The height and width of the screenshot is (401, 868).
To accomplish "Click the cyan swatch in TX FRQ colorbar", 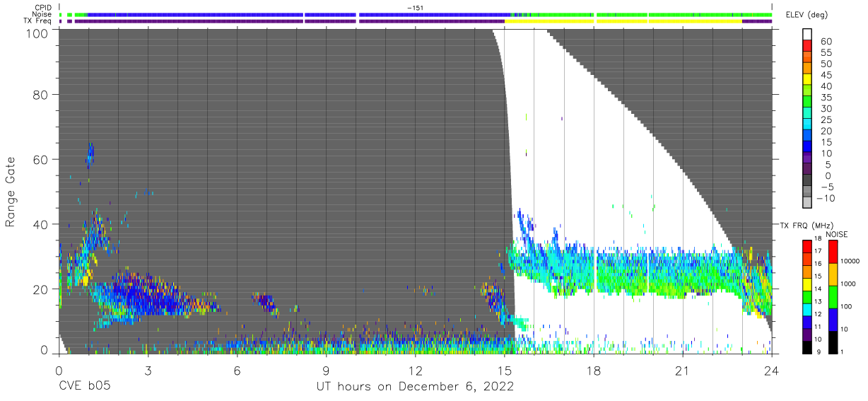I will point(807,310).
